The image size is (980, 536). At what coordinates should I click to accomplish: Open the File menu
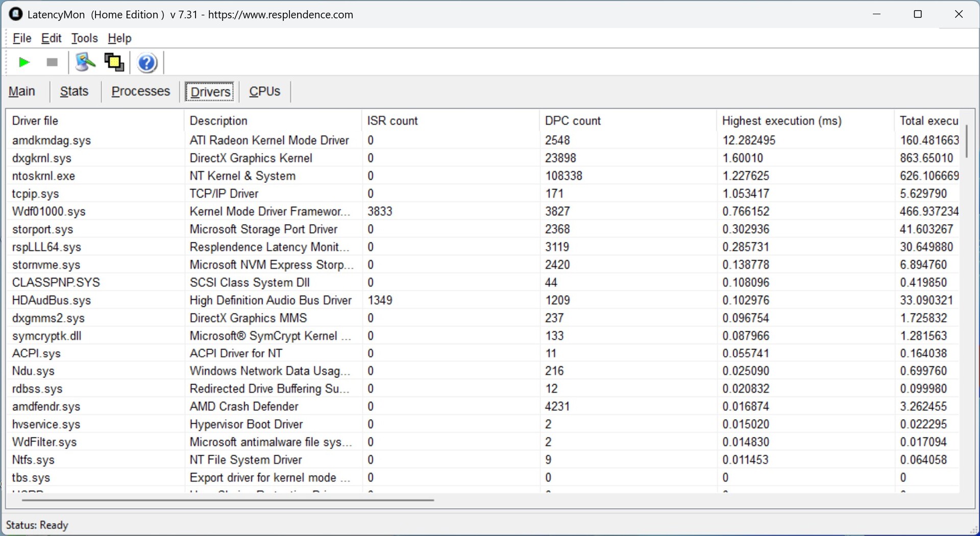[21, 38]
